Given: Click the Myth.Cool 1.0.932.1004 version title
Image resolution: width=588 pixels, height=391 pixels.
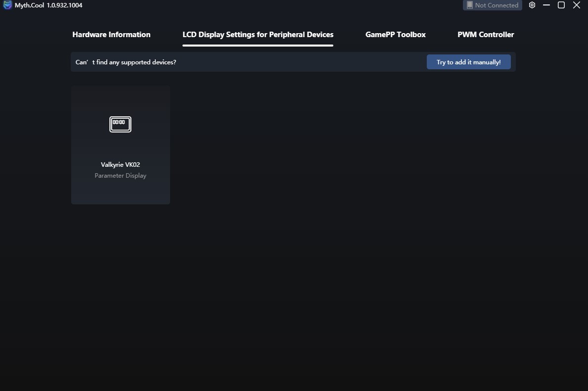Looking at the screenshot, I should point(48,5).
